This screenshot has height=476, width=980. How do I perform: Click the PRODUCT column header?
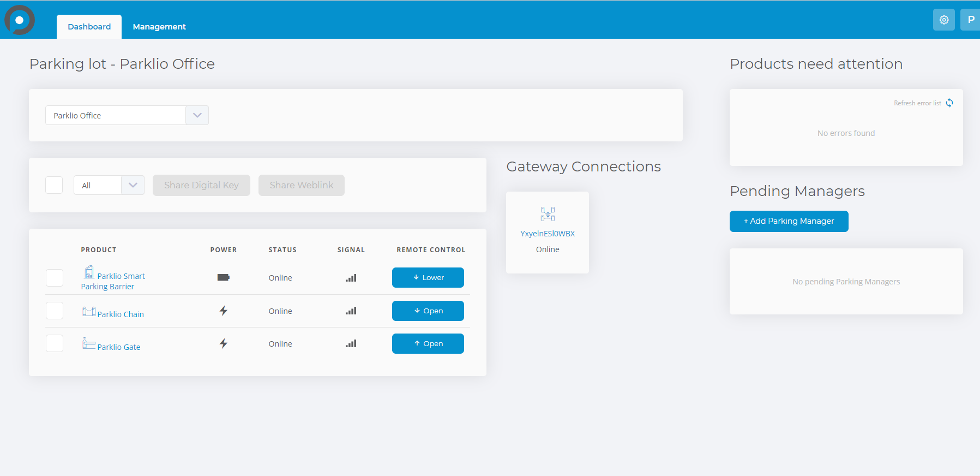[x=99, y=250]
